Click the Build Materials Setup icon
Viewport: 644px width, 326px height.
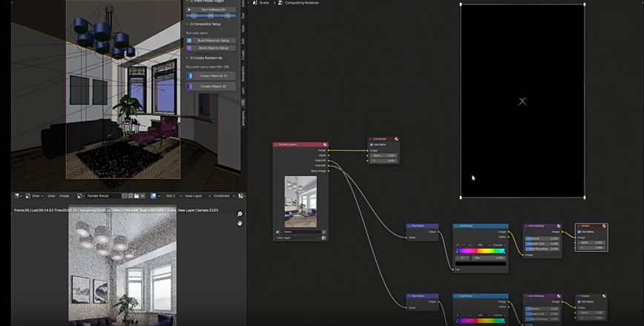190,40
